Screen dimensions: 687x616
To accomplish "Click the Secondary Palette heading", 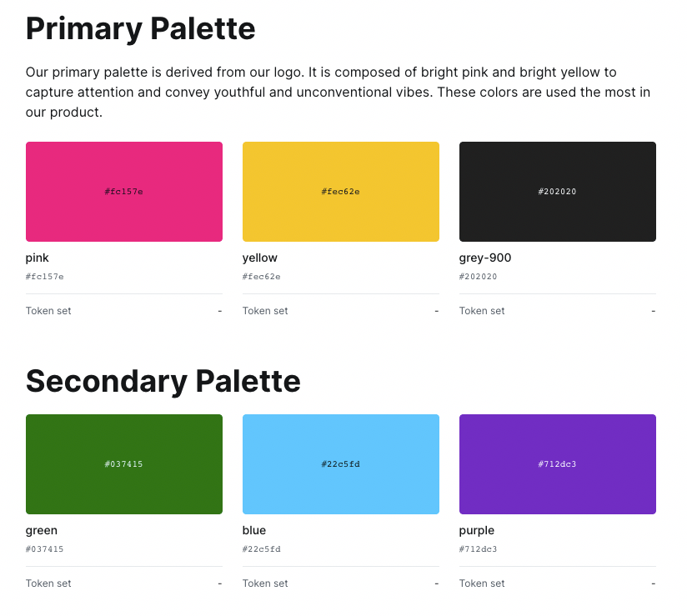I will click(163, 381).
